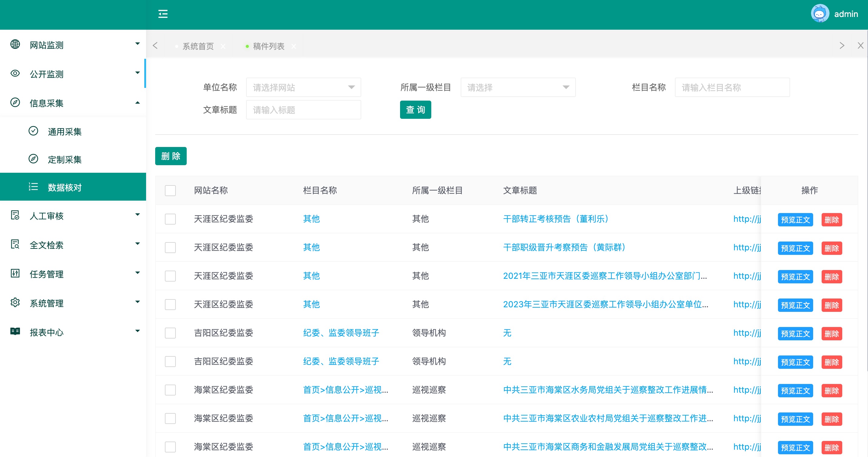This screenshot has height=457, width=868.
Task: Open the http link in 干部职级晋升 row
Action: tap(747, 248)
